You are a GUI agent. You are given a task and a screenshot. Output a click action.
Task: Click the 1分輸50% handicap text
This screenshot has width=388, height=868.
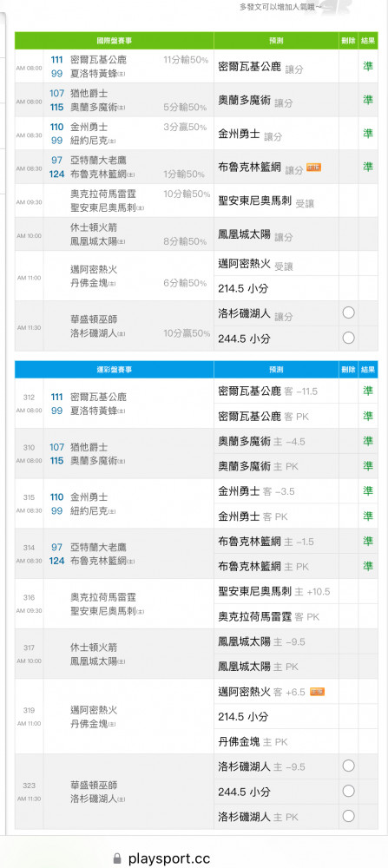click(x=186, y=174)
